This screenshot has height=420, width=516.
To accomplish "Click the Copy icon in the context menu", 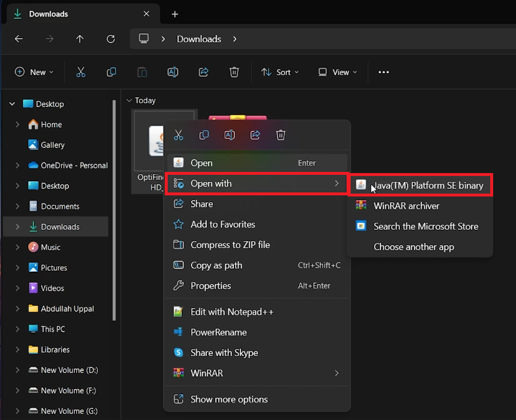I will coord(204,135).
